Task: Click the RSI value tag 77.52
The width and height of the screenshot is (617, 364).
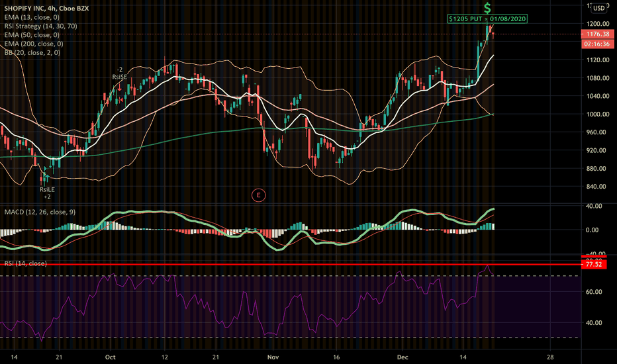Action: [x=594, y=265]
